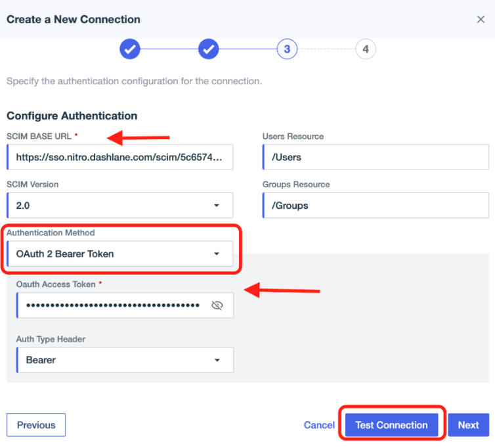The width and height of the screenshot is (495, 448).
Task: Click the second completed step checkmark
Action: (x=208, y=49)
